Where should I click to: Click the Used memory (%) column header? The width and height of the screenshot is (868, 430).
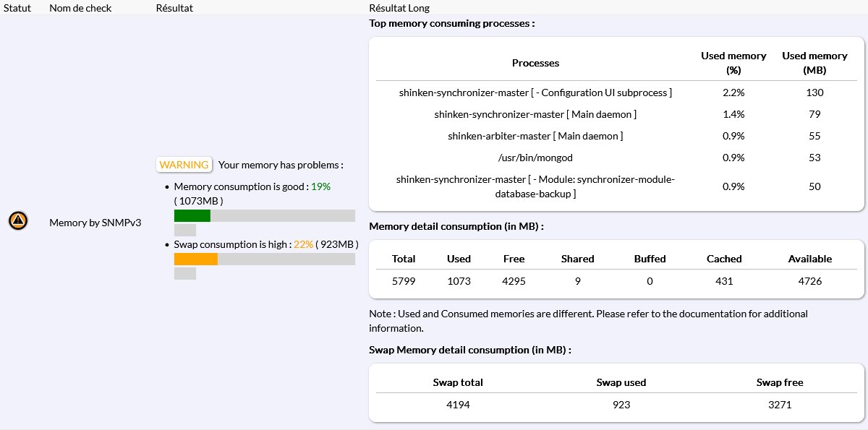pos(733,63)
